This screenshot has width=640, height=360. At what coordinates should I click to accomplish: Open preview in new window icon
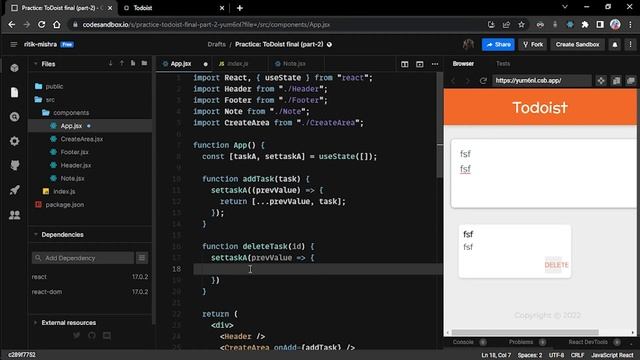(631, 80)
